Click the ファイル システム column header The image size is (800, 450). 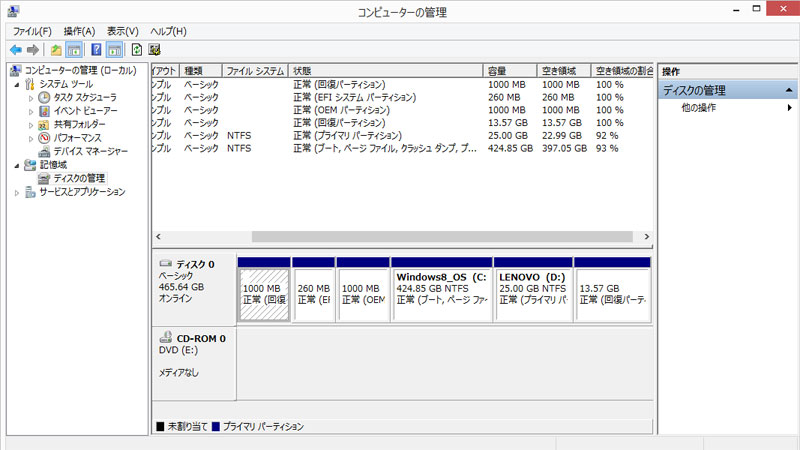[x=255, y=71]
